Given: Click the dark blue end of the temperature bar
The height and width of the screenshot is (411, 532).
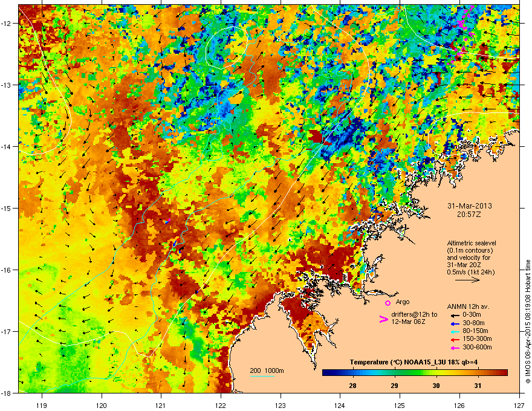Looking at the screenshot, I should coord(325,373).
